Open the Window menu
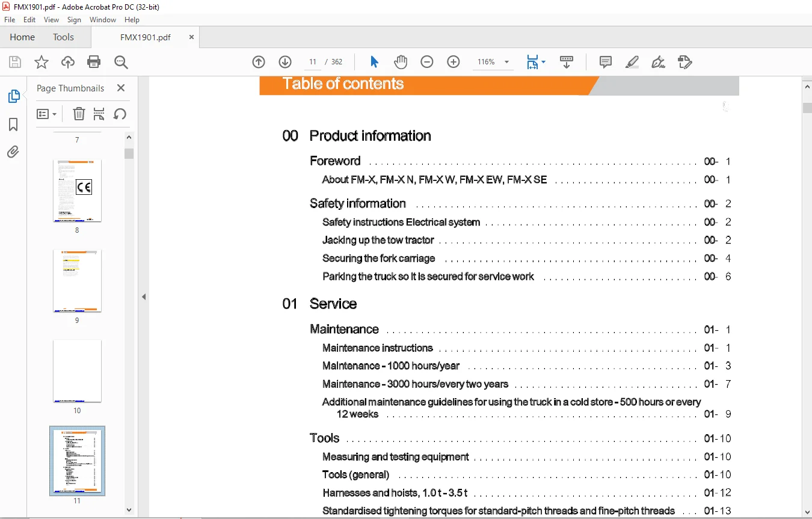Screen dimensions: 812x519 click(103, 20)
